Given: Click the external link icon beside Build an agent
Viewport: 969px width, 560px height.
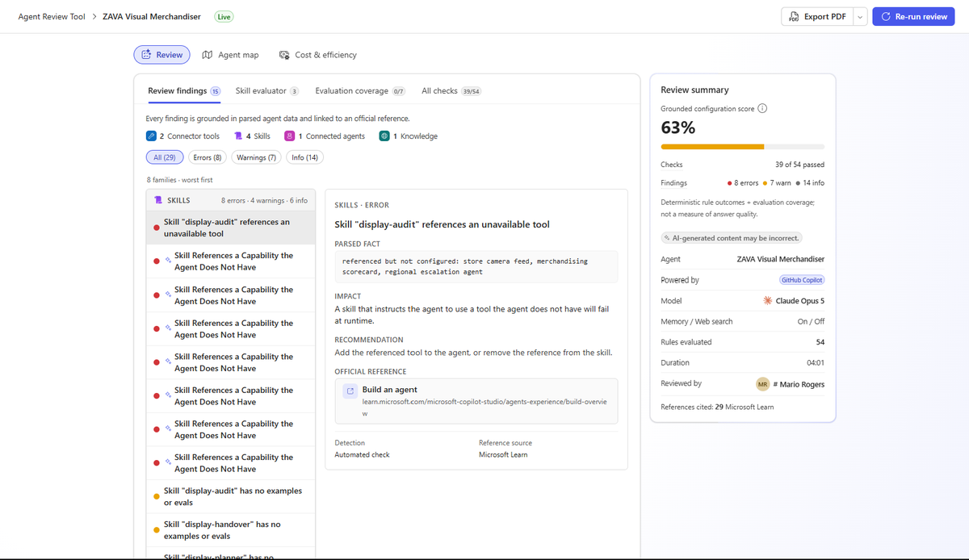Looking at the screenshot, I should point(350,391).
